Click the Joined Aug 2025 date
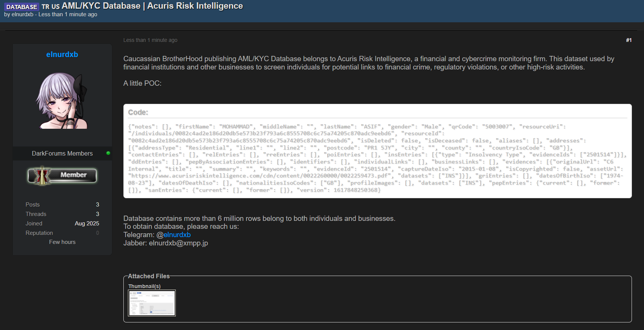 tap(87, 224)
